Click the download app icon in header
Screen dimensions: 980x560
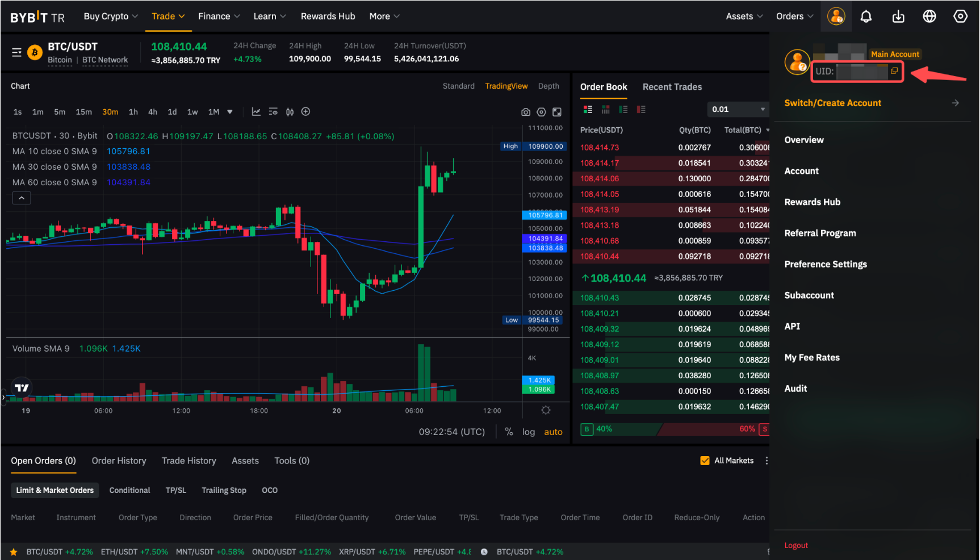898,16
